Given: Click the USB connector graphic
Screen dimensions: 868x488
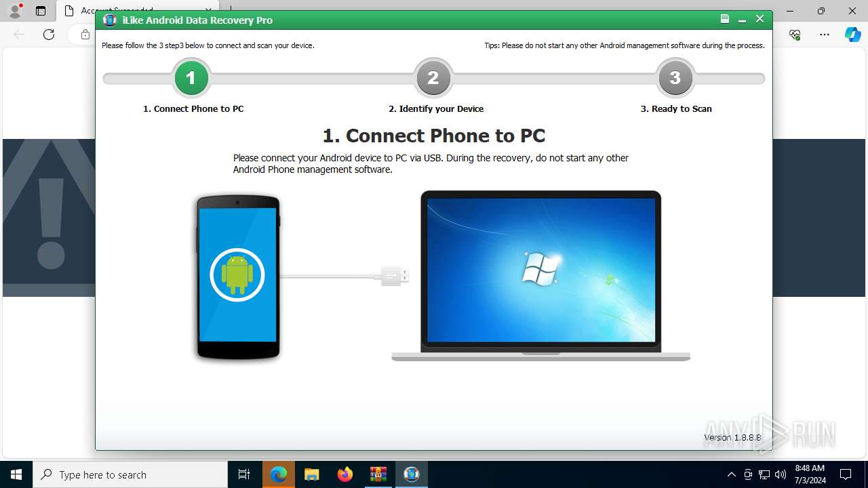Looking at the screenshot, I should (395, 275).
